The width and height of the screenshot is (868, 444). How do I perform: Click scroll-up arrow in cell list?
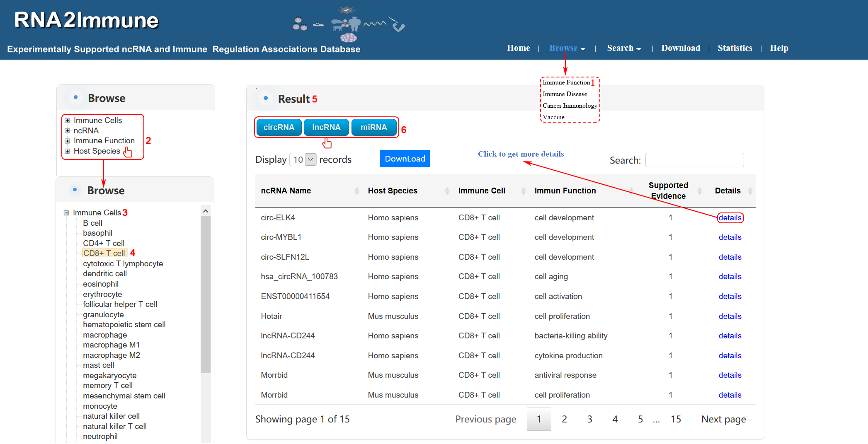pyautogui.click(x=206, y=211)
